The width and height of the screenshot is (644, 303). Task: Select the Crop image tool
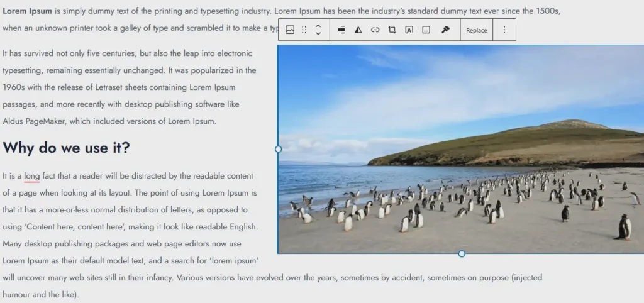point(392,30)
